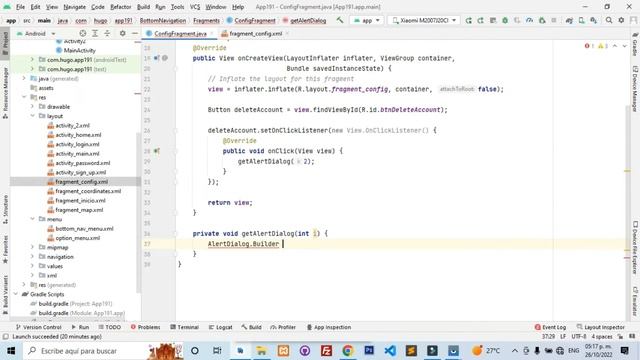The image size is (640, 360).
Task: Open the VCS menu
Action: [195, 7]
